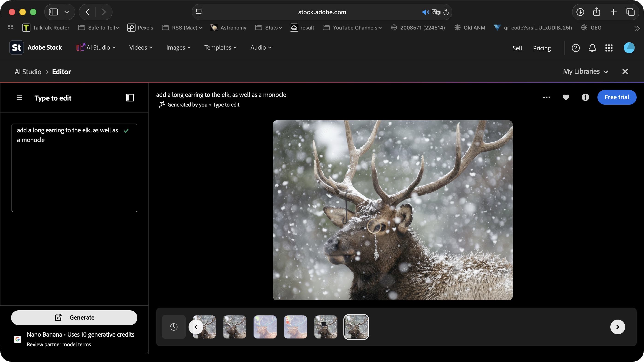Viewport: 644px width, 362px height.
Task: Click the Generate button
Action: coord(74,317)
